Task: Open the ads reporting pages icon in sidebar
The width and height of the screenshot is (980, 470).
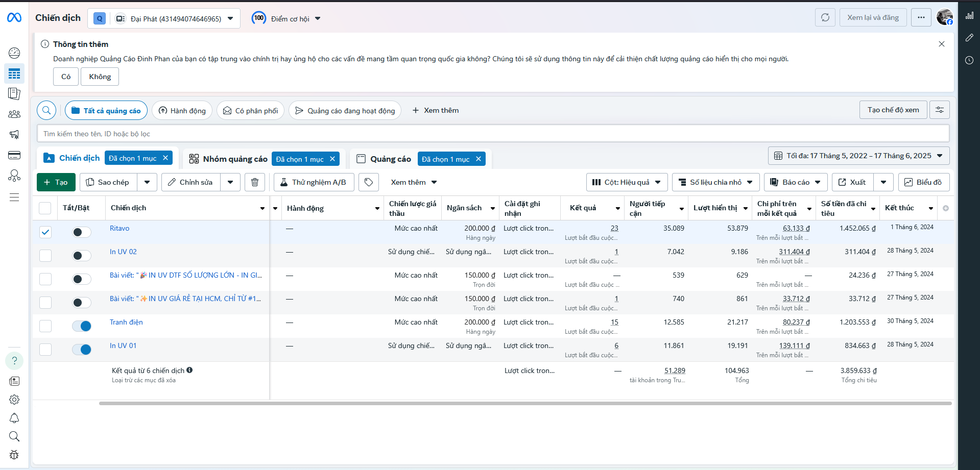Action: tap(14, 94)
